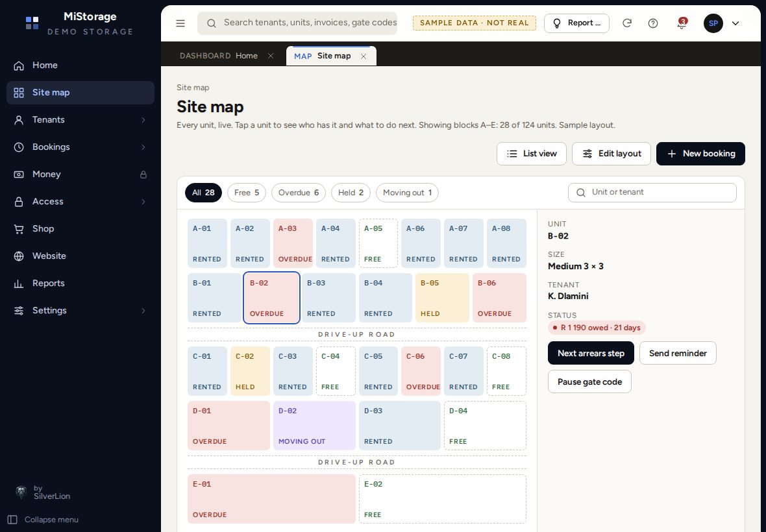Click the refresh icon in top bar
This screenshot has width=766, height=532.
tap(627, 23)
